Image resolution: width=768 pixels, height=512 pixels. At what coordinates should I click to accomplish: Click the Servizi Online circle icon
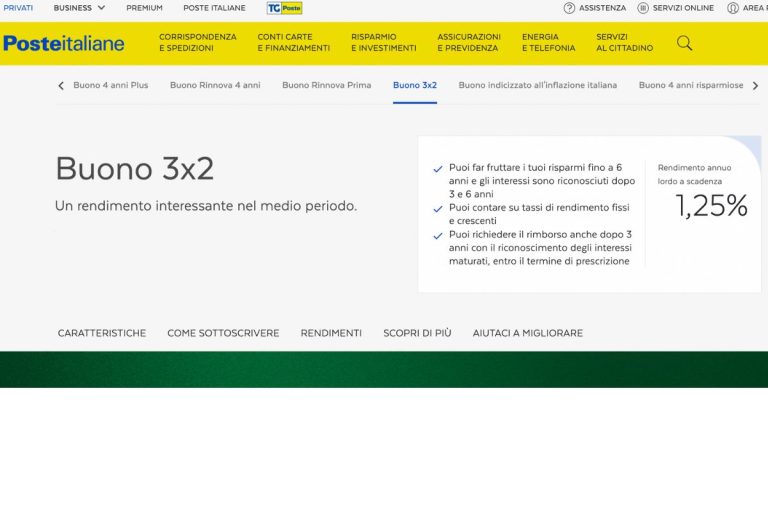point(643,8)
